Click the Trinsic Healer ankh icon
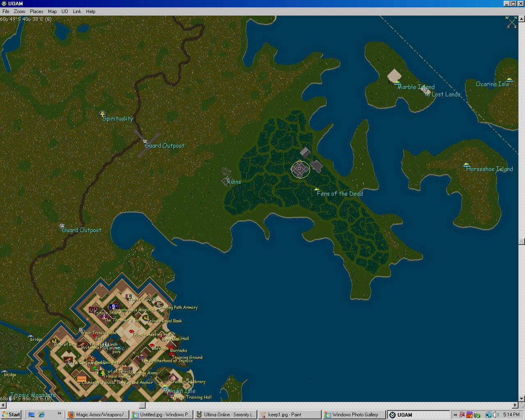The image size is (525, 420). click(103, 373)
